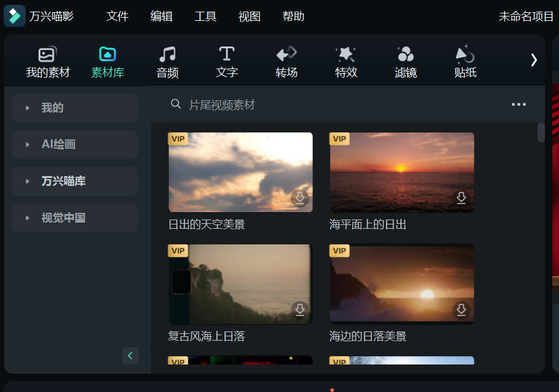
Task: Select the 素材库 stock library icon
Action: click(108, 61)
